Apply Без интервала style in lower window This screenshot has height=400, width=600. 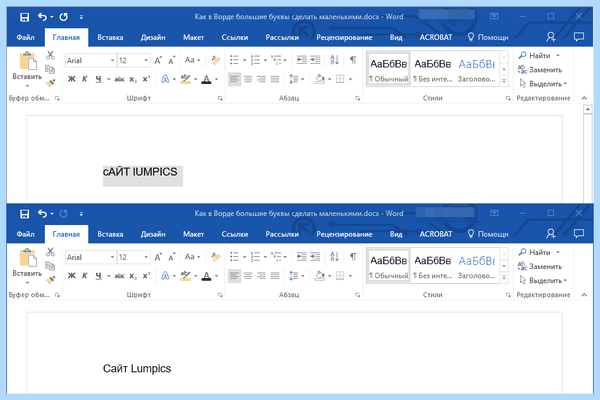[433, 266]
